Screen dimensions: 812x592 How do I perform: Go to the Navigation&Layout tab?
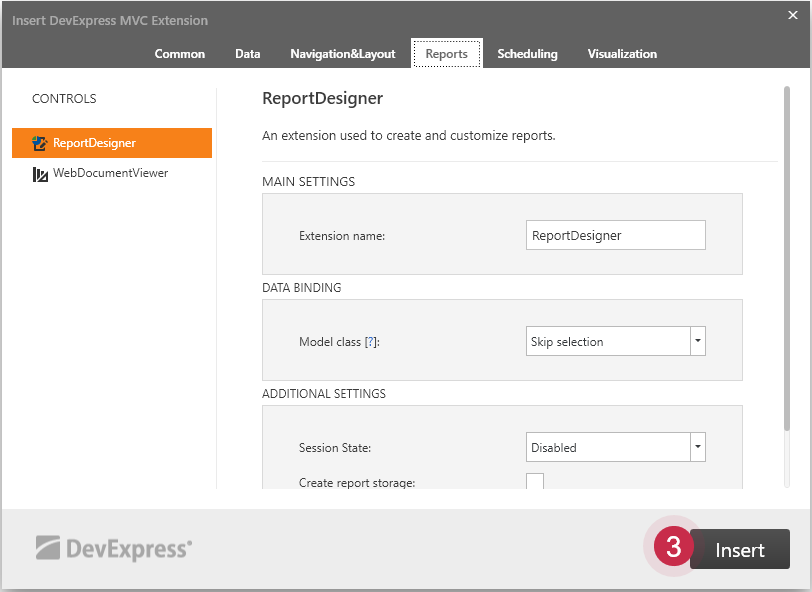click(x=342, y=54)
